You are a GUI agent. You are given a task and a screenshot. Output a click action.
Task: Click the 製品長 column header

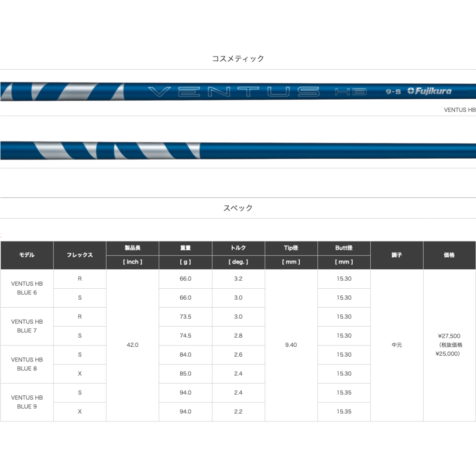pyautogui.click(x=132, y=248)
